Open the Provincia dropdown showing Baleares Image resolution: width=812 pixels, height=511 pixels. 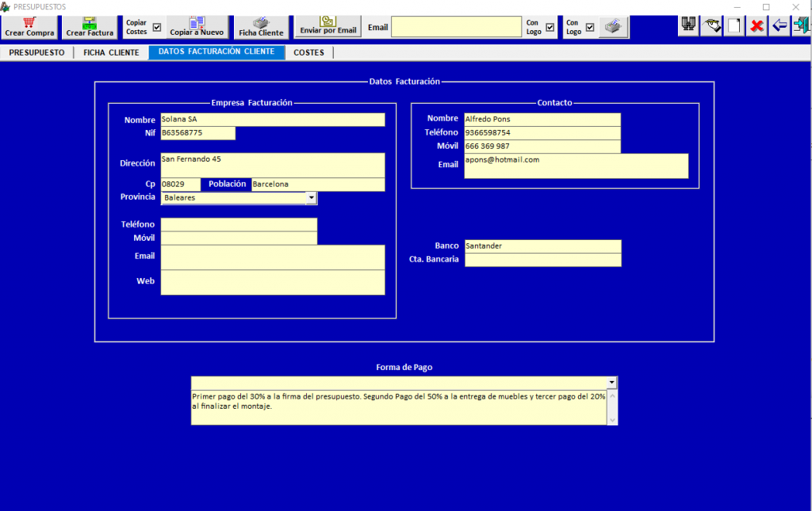(311, 198)
